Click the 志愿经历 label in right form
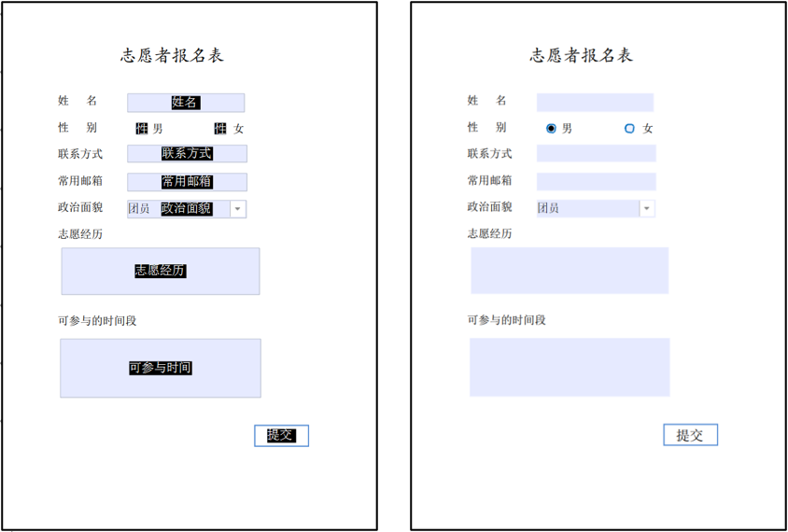 click(x=490, y=233)
